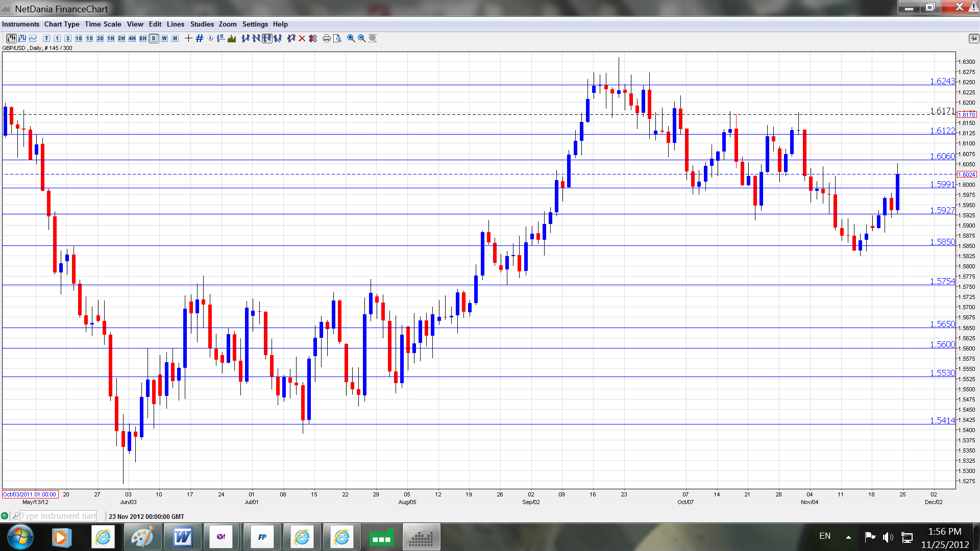Image resolution: width=980 pixels, height=551 pixels.
Task: Delete all lines icon
Action: [313, 38]
